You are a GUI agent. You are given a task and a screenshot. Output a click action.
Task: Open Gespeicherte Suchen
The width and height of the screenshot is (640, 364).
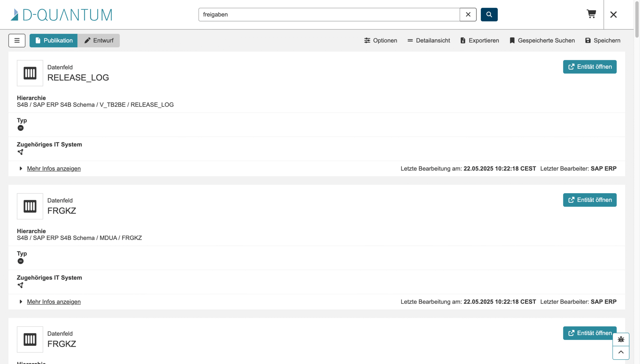(542, 40)
